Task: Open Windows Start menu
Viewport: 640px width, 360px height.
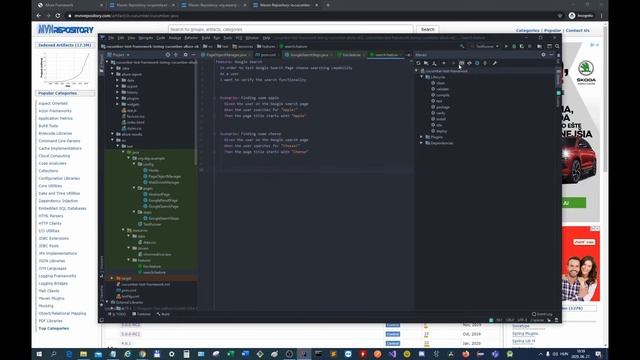Action: pyautogui.click(x=39, y=354)
